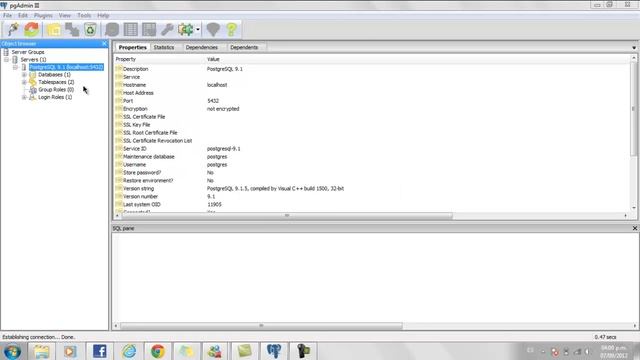Image resolution: width=640 pixels, height=360 pixels.
Task: Close the SQL pane
Action: point(635,228)
